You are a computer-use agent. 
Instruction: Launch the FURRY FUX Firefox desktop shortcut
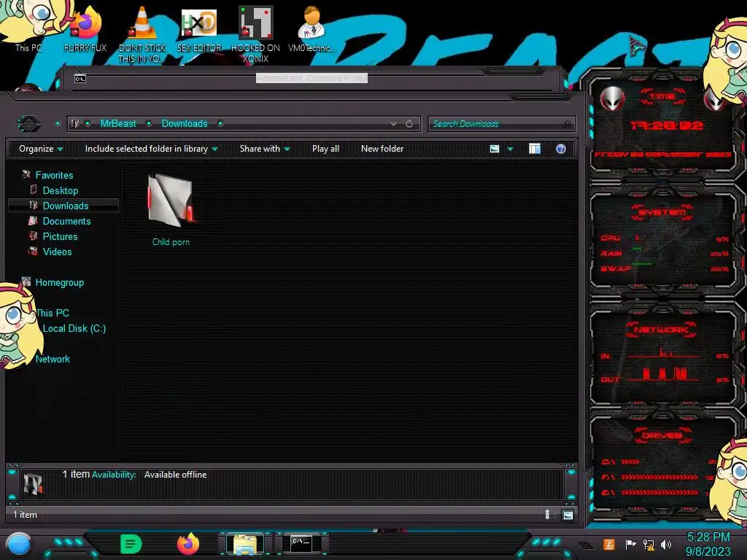(85, 28)
